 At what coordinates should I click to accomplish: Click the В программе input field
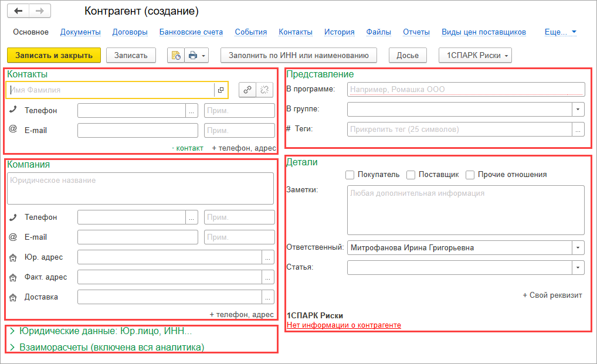point(466,89)
